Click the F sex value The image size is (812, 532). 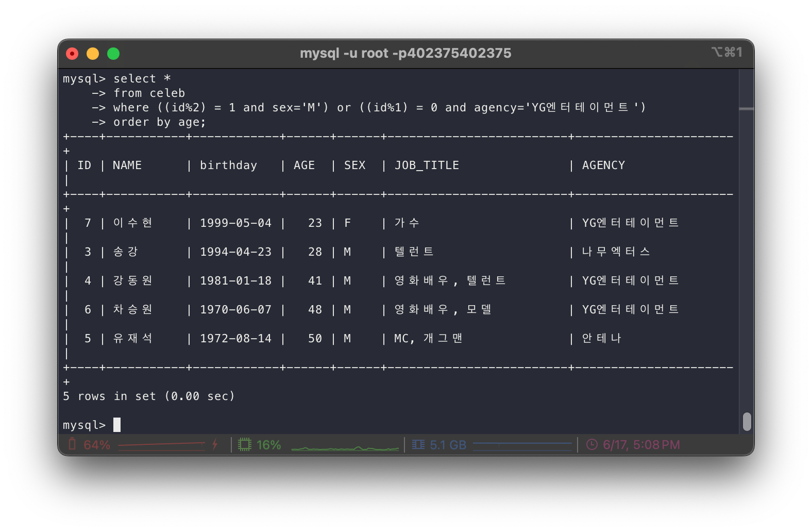348,223
